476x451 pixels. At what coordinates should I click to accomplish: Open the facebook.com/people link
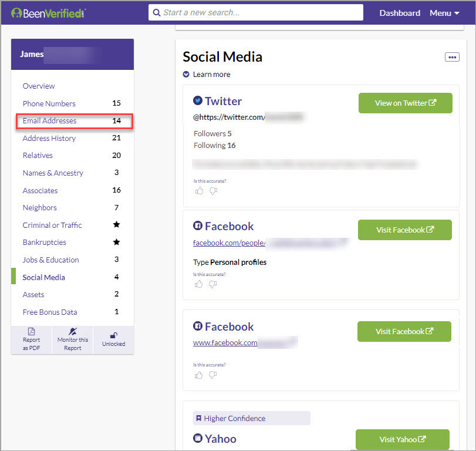229,243
